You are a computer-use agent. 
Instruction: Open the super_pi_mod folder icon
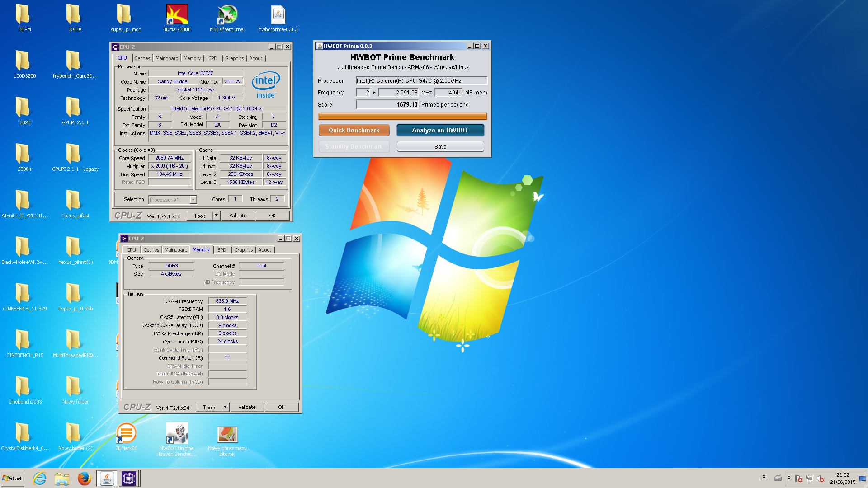(x=126, y=18)
